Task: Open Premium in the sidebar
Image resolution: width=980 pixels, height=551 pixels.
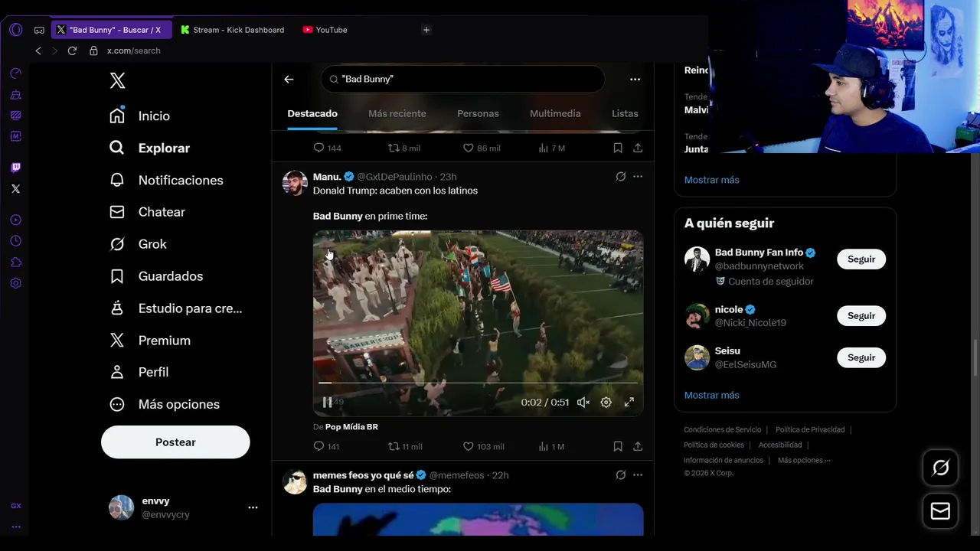Action: coord(150,341)
